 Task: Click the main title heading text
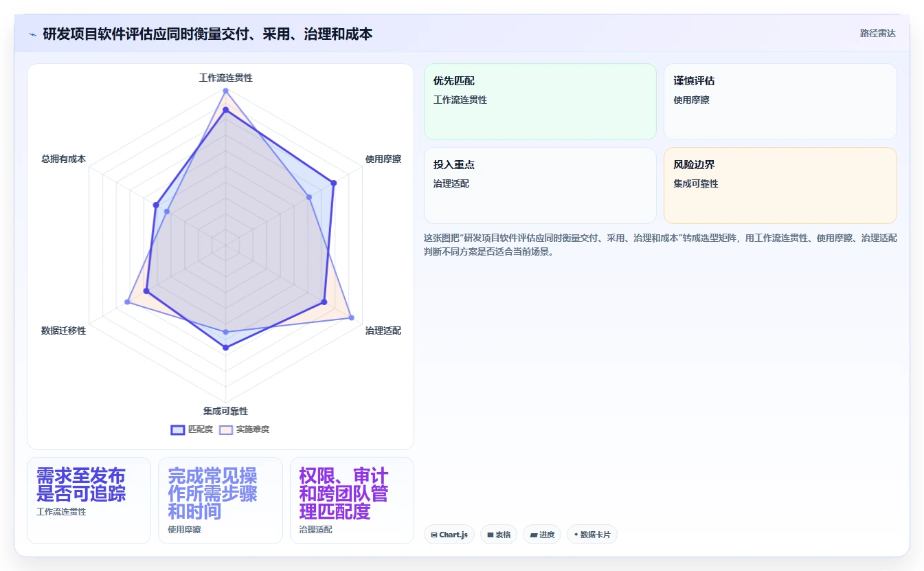(x=207, y=34)
